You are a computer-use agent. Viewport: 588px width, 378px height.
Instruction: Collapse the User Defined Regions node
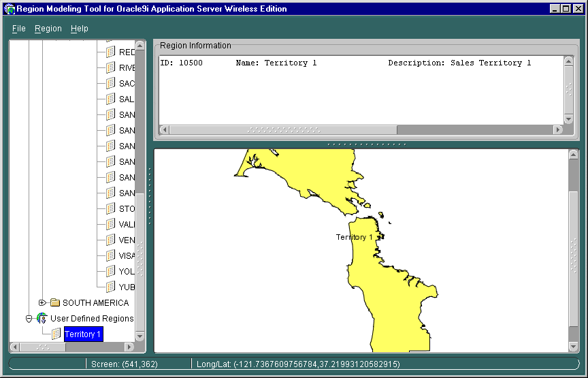pyautogui.click(x=29, y=319)
